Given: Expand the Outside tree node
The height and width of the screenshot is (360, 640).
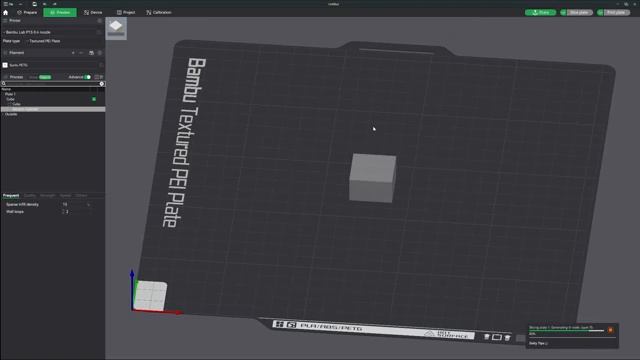Looking at the screenshot, I should (x=3, y=114).
